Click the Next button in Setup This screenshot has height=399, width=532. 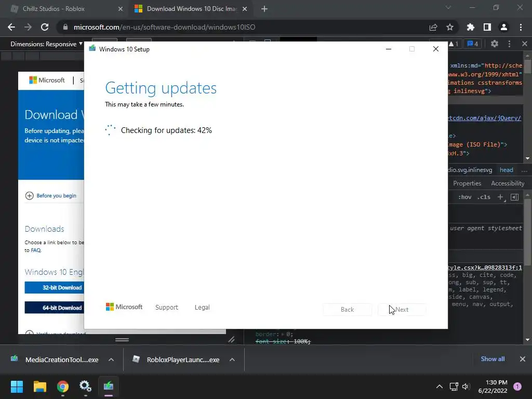pos(402,310)
